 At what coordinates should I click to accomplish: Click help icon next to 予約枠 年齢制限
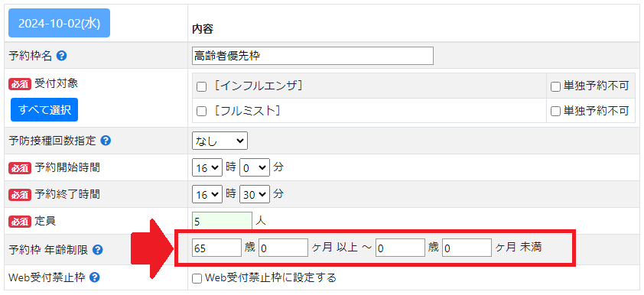(x=97, y=249)
